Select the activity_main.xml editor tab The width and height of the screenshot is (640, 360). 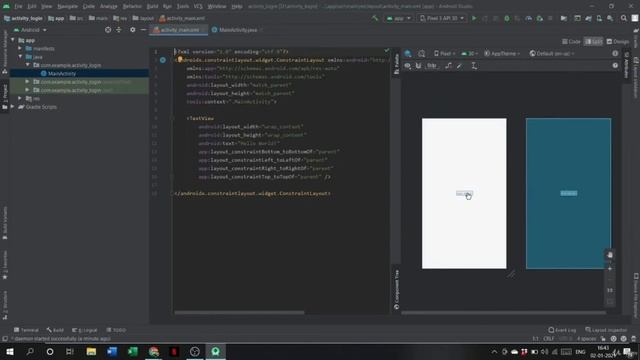(x=179, y=30)
